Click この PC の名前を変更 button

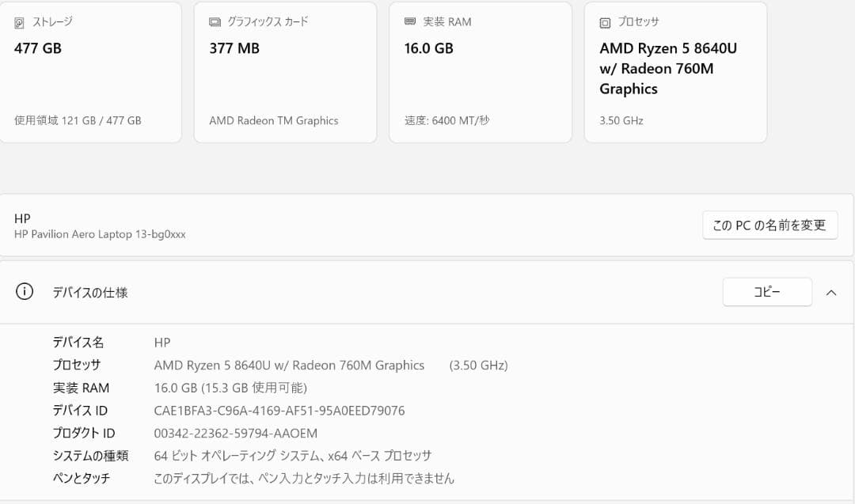coord(769,225)
